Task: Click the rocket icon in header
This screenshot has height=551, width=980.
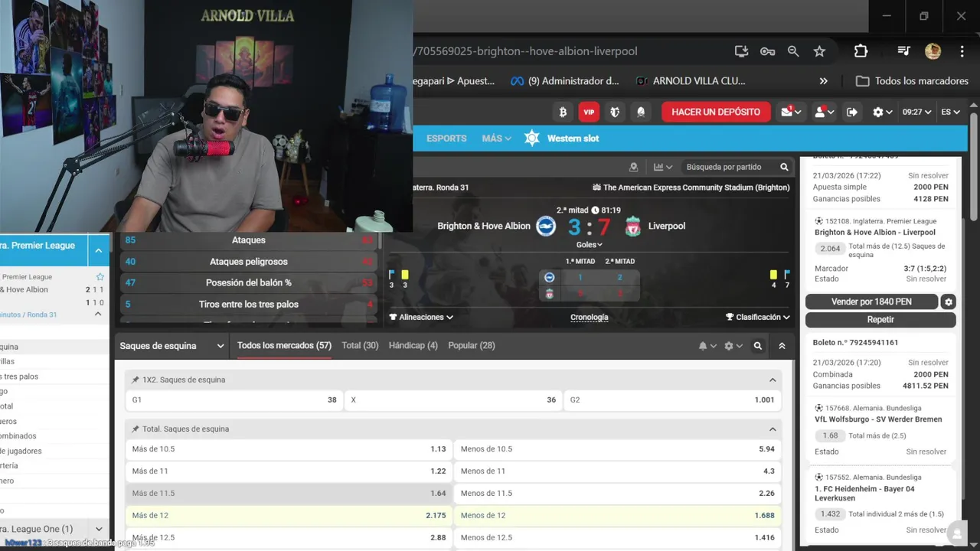Action: click(x=641, y=112)
